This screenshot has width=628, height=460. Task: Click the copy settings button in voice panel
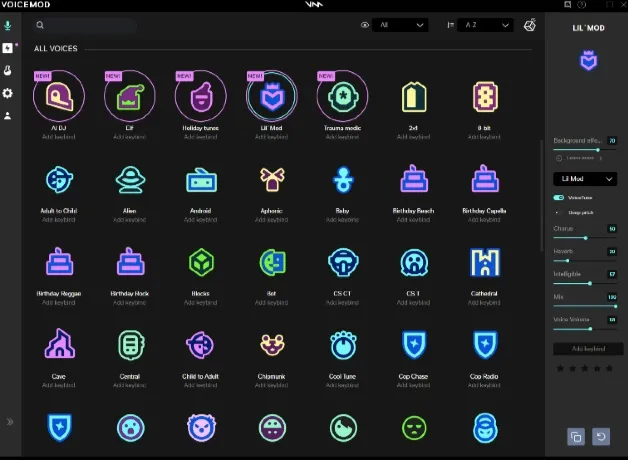point(576,437)
